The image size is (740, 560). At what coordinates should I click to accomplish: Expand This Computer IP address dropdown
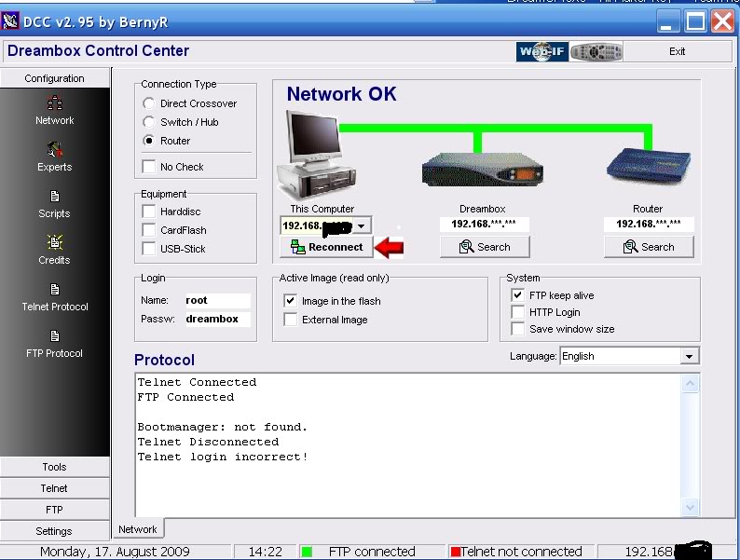[x=361, y=226]
